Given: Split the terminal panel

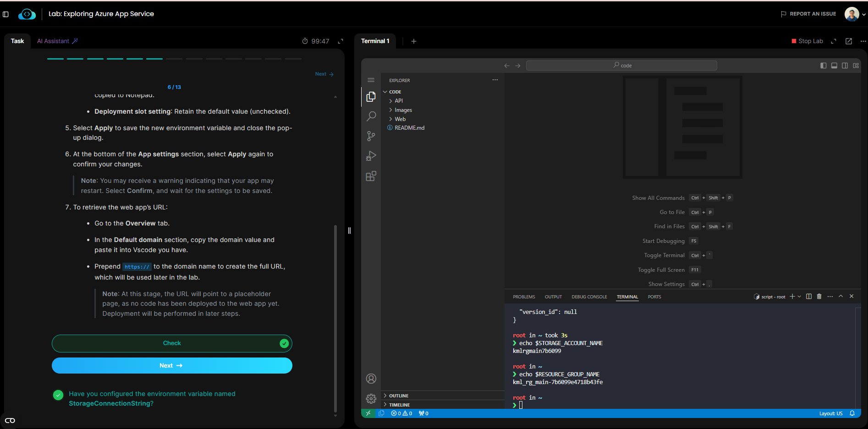Looking at the screenshot, I should click(x=809, y=297).
